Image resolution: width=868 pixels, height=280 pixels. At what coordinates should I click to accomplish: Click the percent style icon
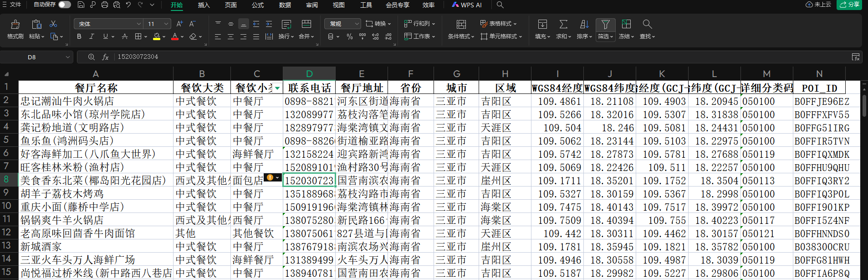(350, 36)
